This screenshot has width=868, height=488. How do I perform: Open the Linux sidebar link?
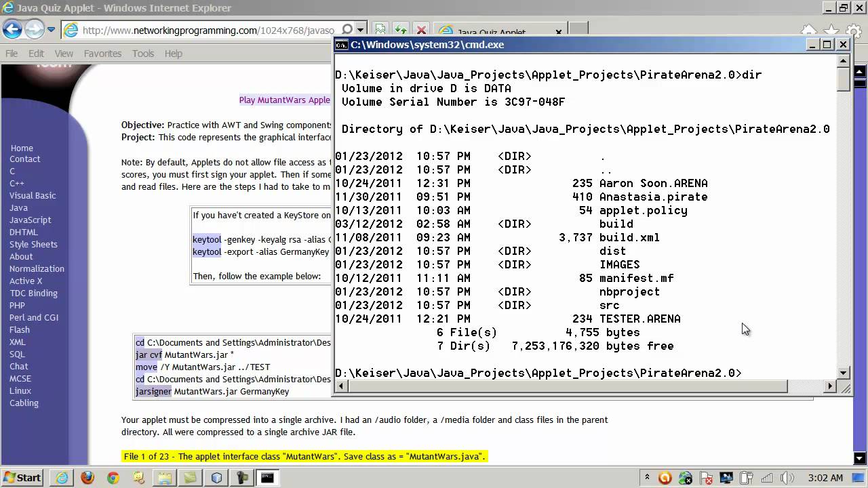point(20,390)
